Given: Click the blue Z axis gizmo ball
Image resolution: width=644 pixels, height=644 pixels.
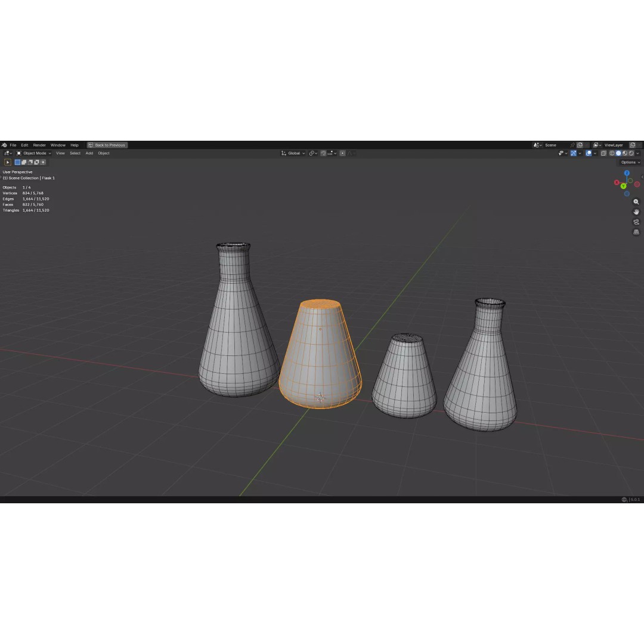Looking at the screenshot, I should coord(627,172).
